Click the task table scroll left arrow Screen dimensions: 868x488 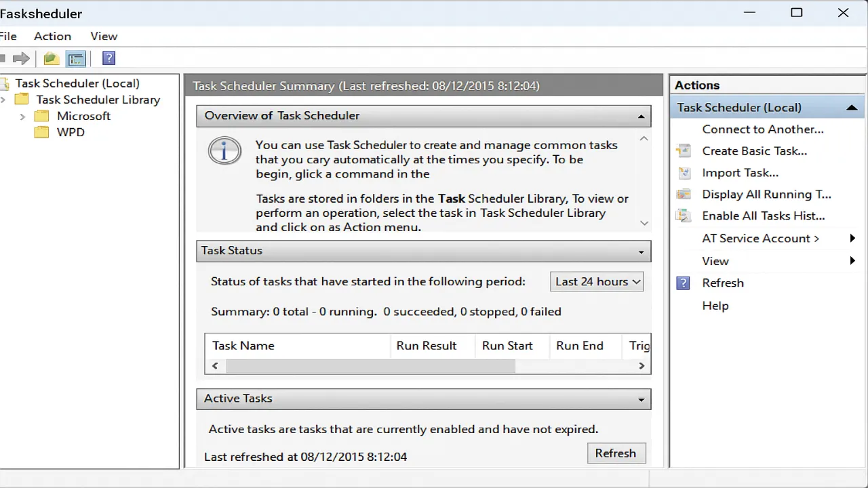[x=215, y=366]
